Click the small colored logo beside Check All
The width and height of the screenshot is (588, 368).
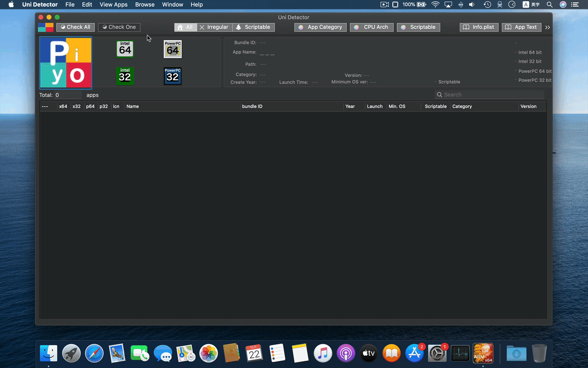pos(46,27)
